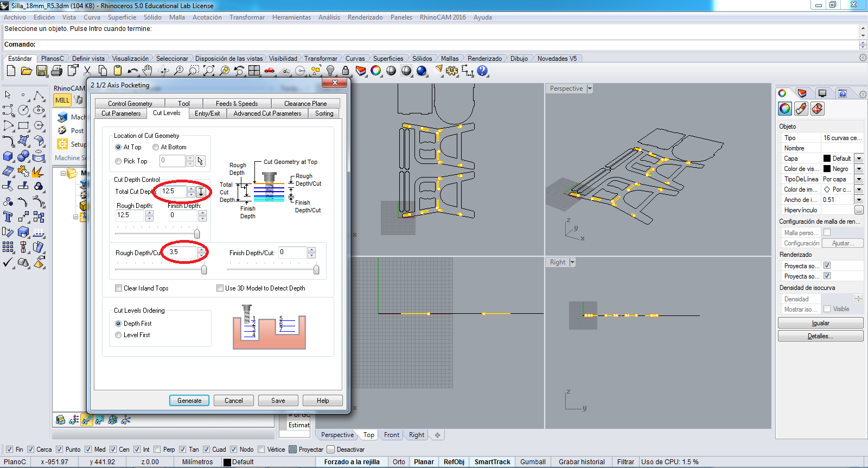Select the Text object tool icon
The height and width of the screenshot is (468, 868).
tap(8, 217)
